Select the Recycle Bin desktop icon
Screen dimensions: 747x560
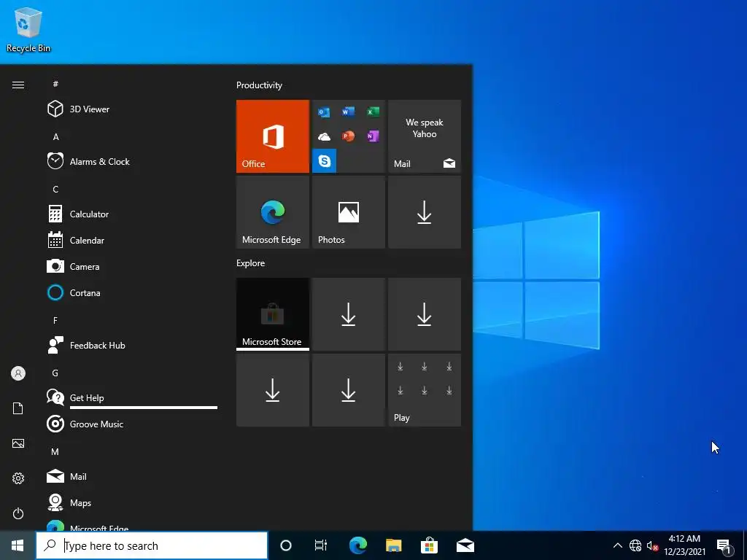(28, 30)
